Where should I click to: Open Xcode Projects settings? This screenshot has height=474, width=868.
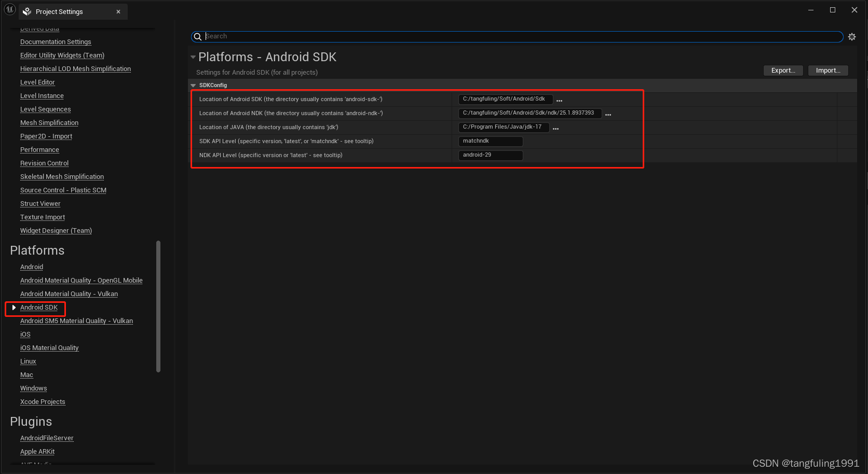(x=43, y=402)
